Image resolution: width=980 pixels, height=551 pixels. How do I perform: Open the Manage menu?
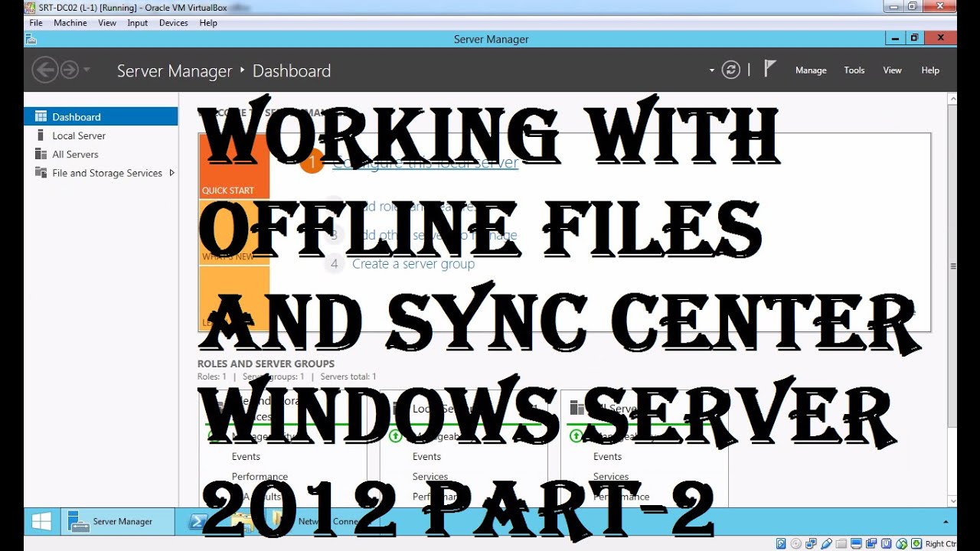[x=811, y=70]
